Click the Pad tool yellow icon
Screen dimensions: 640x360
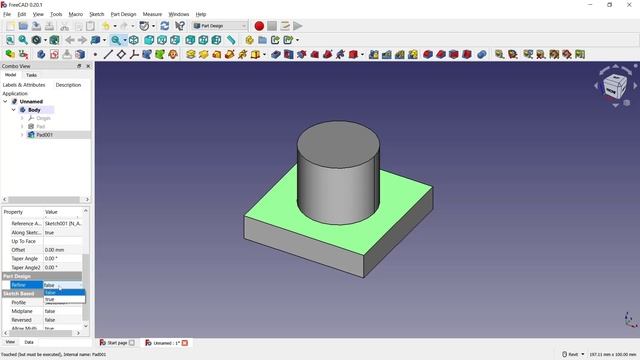(191, 54)
